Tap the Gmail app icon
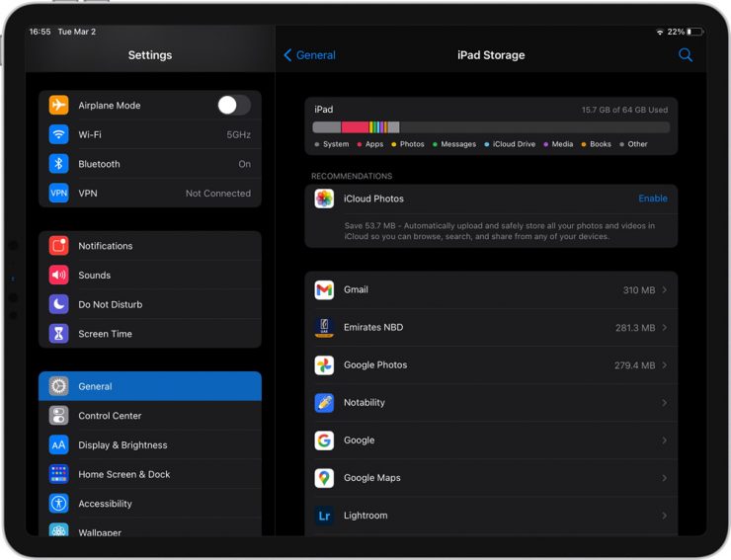The width and height of the screenshot is (731, 560). click(x=324, y=290)
